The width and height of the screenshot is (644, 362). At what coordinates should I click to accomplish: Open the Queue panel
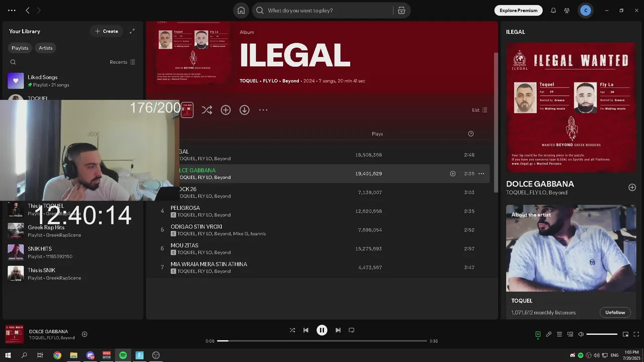[559, 334]
